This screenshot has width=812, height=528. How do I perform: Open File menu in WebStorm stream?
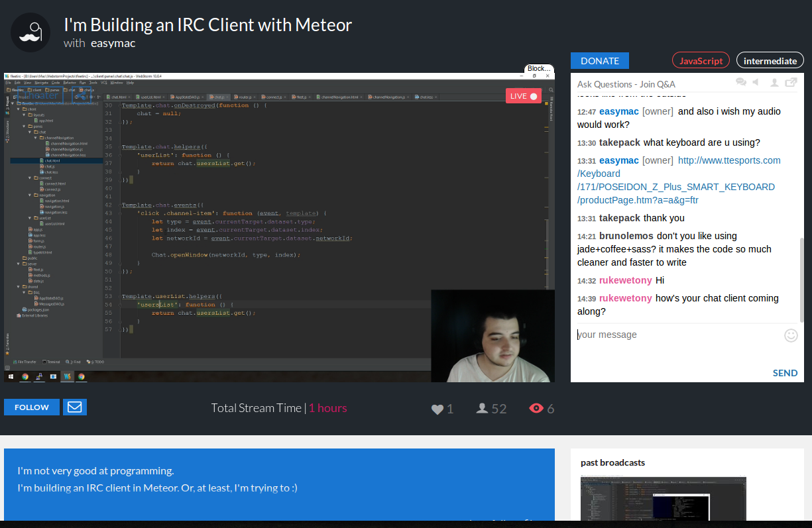[9, 83]
